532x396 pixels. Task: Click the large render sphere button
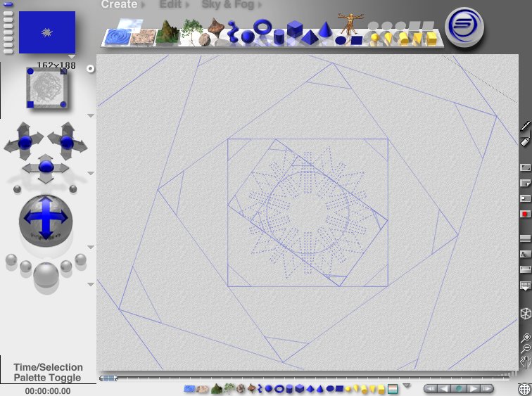click(46, 274)
